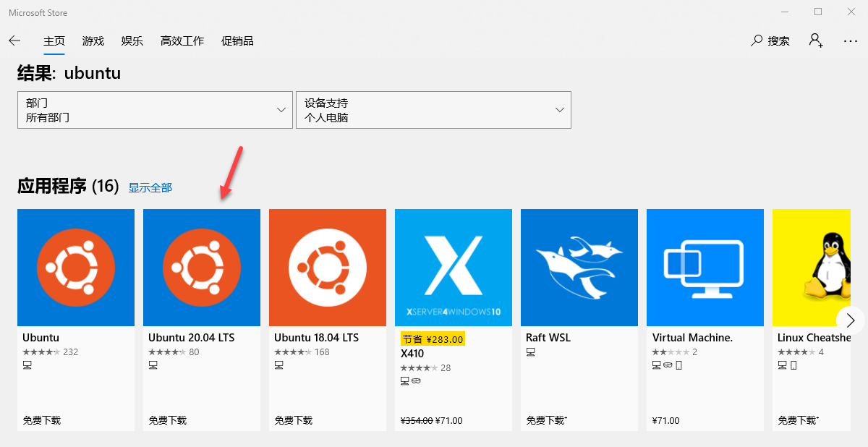Click the Ubuntu 18.04 LTS title

pos(317,338)
